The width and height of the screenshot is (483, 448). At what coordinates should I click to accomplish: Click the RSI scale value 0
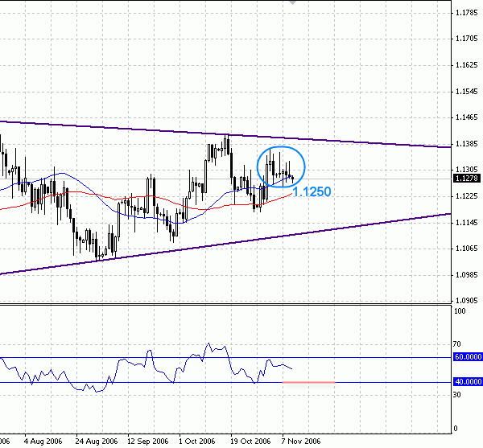click(456, 429)
